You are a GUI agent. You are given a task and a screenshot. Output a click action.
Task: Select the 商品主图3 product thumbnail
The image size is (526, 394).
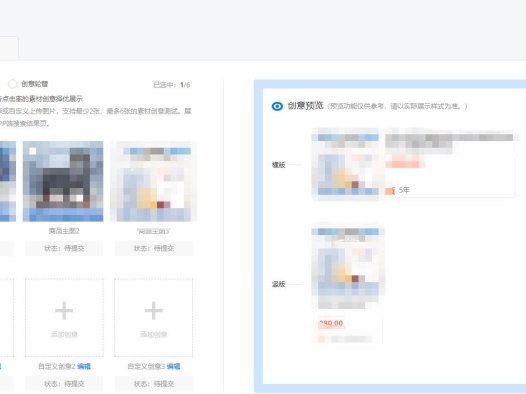pyautogui.click(x=154, y=181)
